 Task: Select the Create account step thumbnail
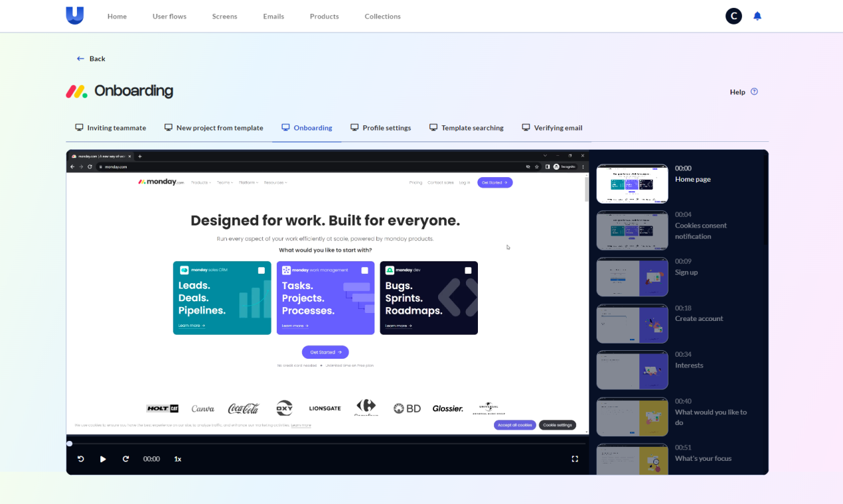632,324
